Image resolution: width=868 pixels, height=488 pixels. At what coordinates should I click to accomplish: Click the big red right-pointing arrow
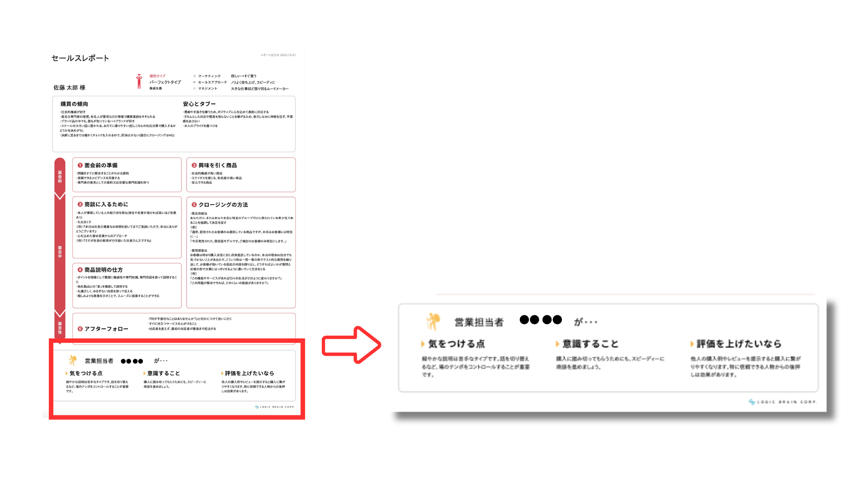point(351,345)
